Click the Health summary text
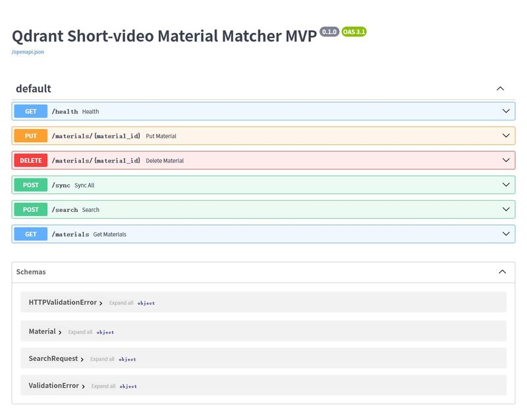 pyautogui.click(x=90, y=111)
